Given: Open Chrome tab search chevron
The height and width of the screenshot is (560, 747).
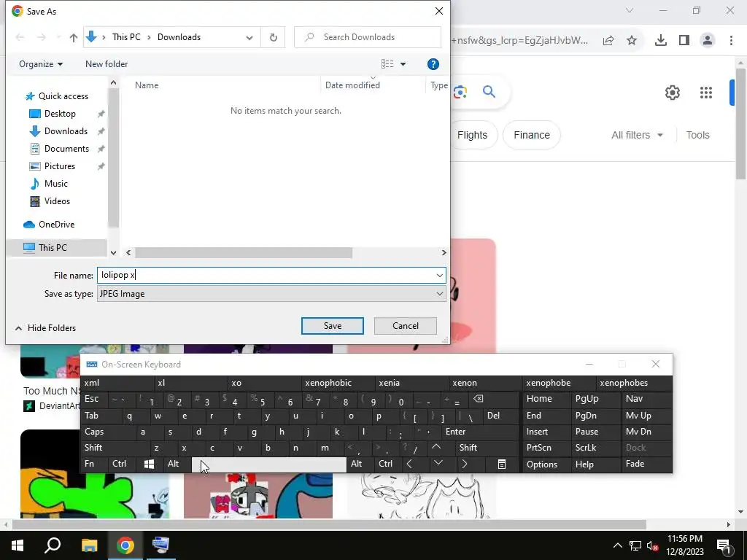Looking at the screenshot, I should click(x=630, y=10).
